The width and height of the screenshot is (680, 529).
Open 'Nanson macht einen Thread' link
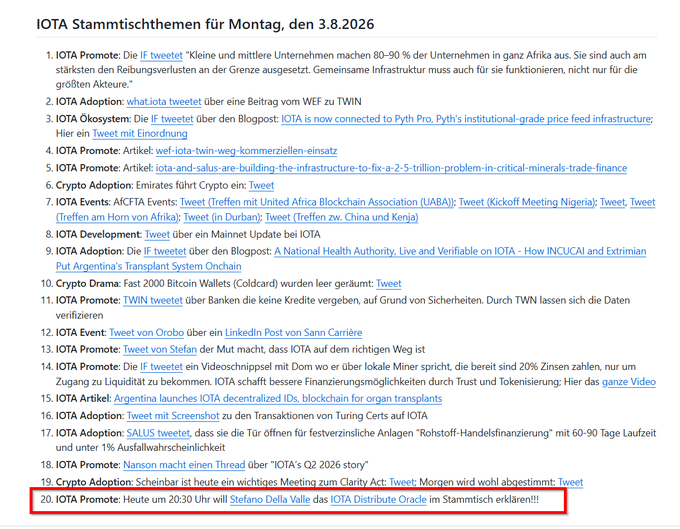(184, 465)
